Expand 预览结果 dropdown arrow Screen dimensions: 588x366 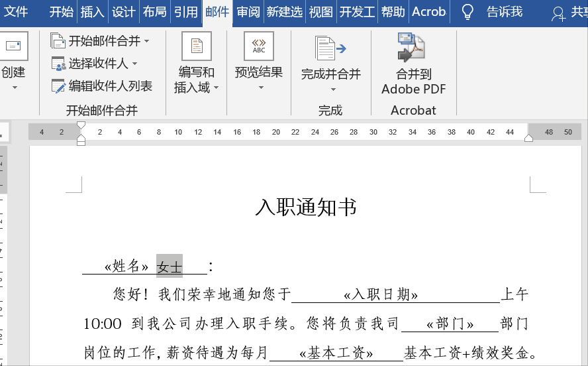coord(261,88)
